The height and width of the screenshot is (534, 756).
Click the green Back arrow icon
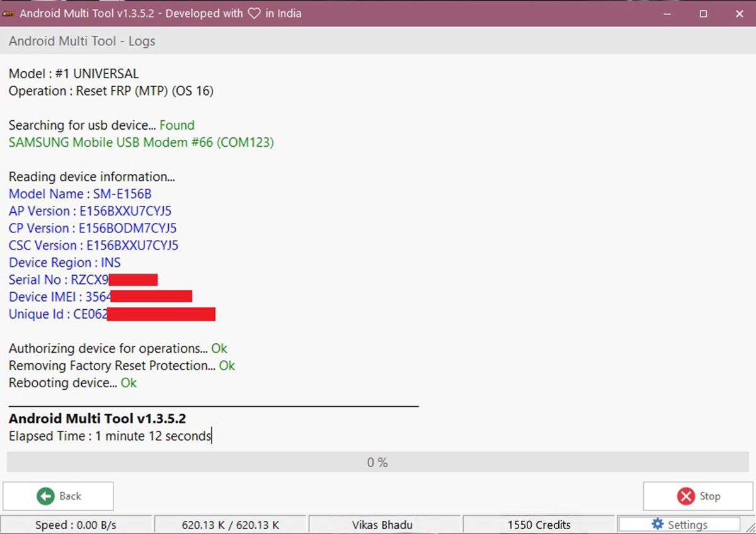(45, 496)
